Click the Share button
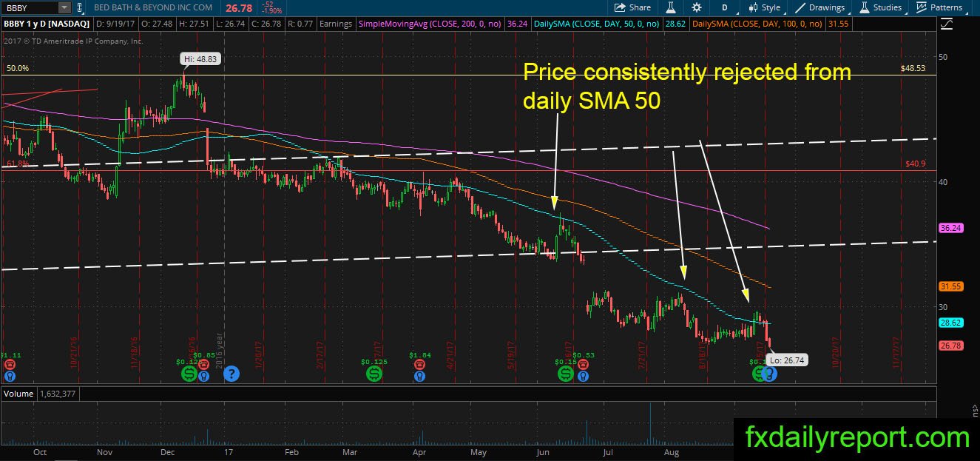This screenshot has width=980, height=461. coord(632,7)
